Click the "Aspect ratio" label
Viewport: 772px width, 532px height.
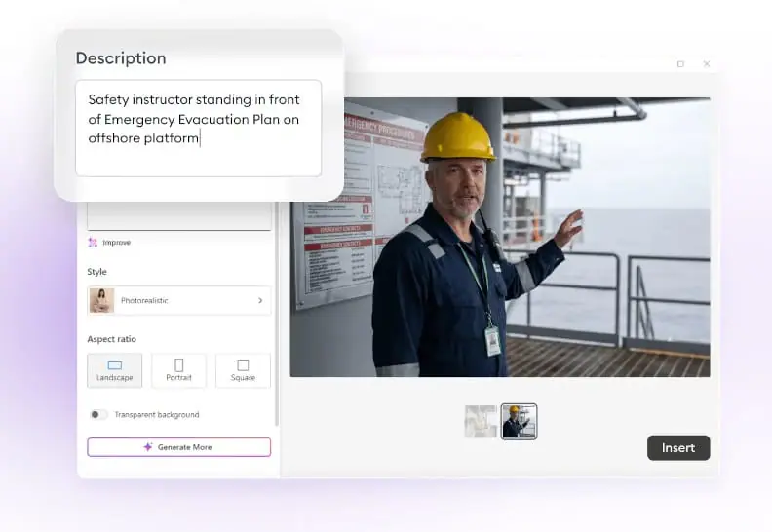click(112, 339)
